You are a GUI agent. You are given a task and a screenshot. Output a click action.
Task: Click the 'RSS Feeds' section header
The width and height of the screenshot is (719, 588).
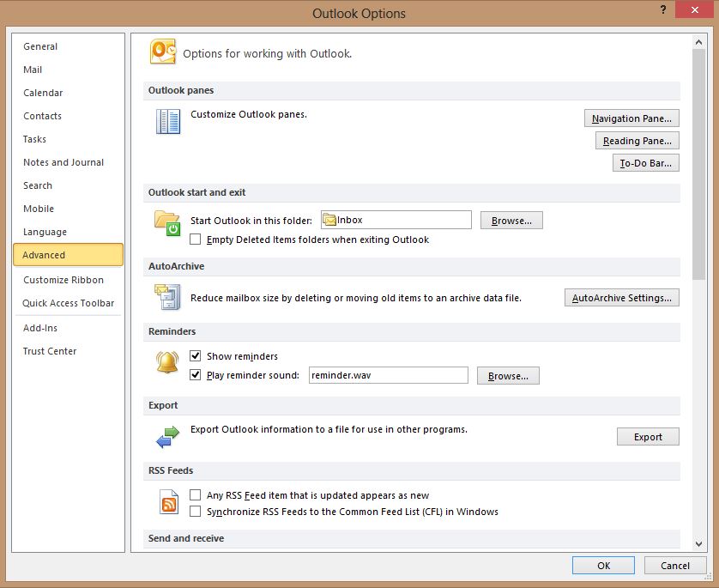point(171,470)
